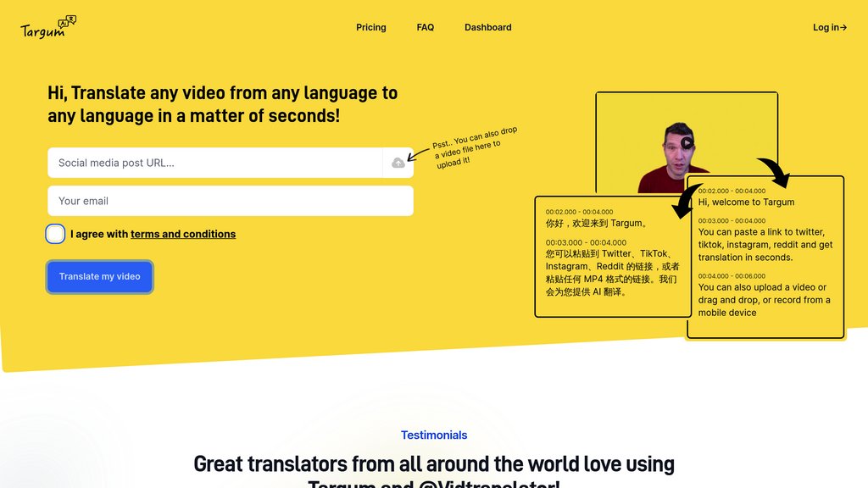868x488 pixels.
Task: Select the 'Hi, welcome to Targum' subtitle line
Action: [x=746, y=202]
